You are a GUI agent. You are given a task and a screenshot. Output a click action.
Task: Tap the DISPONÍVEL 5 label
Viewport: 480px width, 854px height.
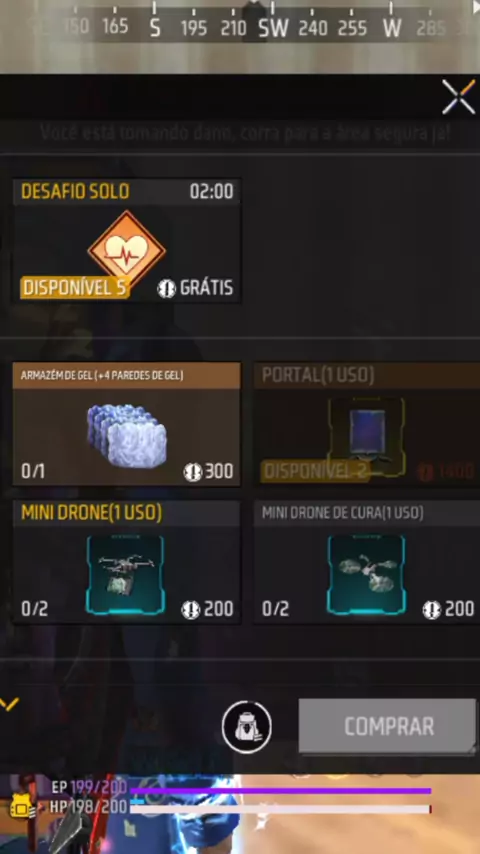[74, 288]
